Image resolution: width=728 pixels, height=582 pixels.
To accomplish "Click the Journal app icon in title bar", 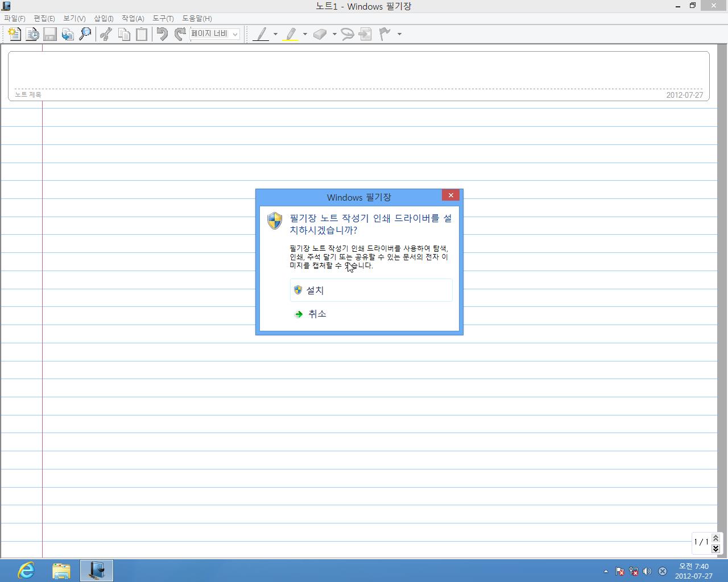I will click(6, 6).
